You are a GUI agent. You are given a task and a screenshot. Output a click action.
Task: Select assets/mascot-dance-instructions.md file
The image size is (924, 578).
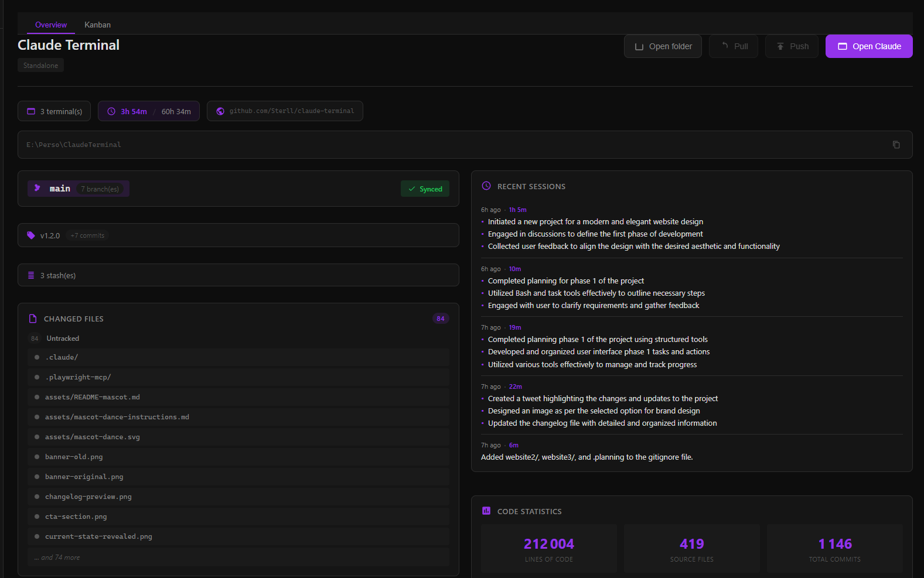238,417
